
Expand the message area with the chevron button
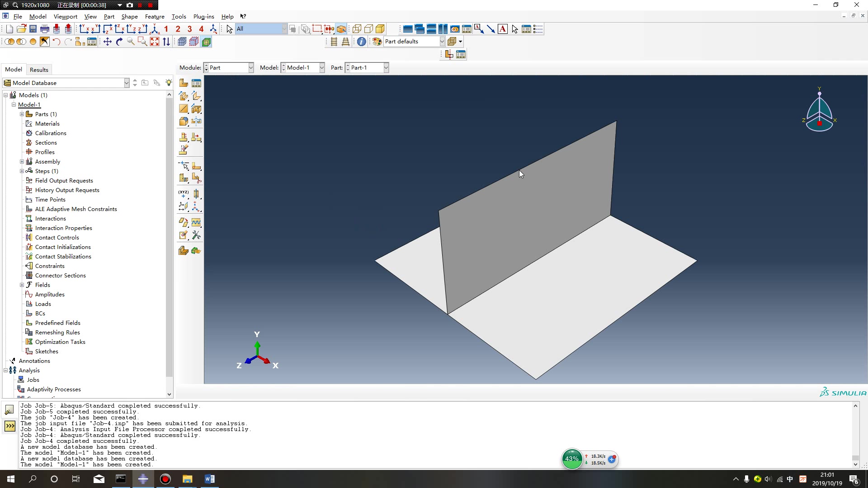pos(9,426)
